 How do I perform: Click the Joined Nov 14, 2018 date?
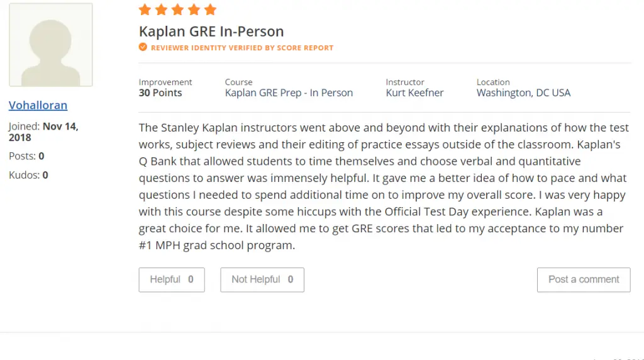[x=43, y=132]
